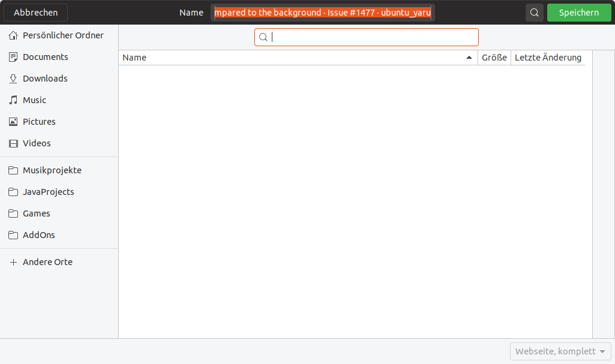Open the Musikprojekte bookmark
Viewport: 615px width, 364px height.
(59, 170)
